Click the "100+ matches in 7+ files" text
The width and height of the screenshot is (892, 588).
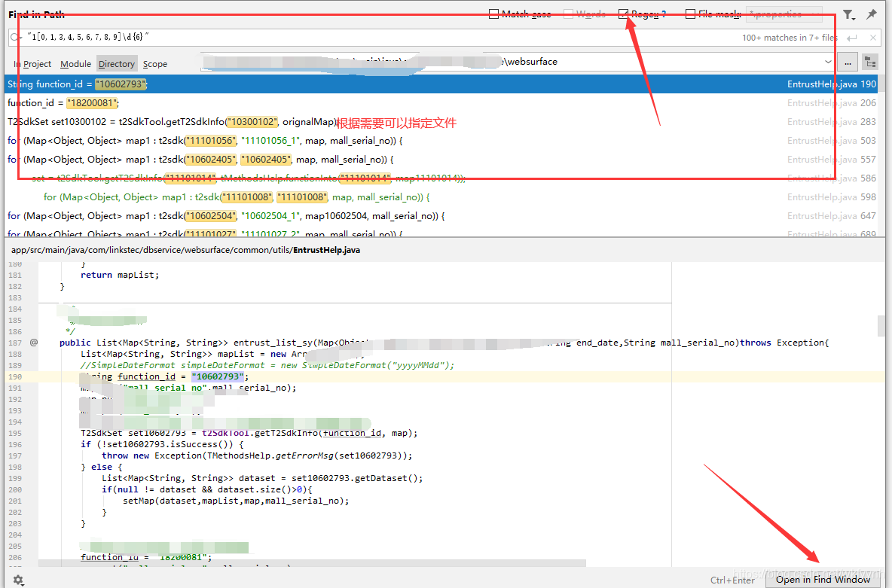click(789, 38)
